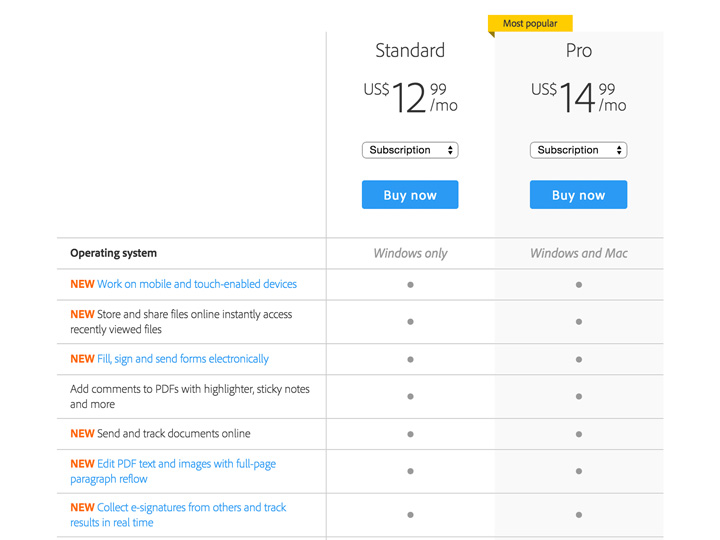Image resolution: width=720 pixels, height=540 pixels.
Task: Click Add comments to PDFs feature text
Action: 190,396
